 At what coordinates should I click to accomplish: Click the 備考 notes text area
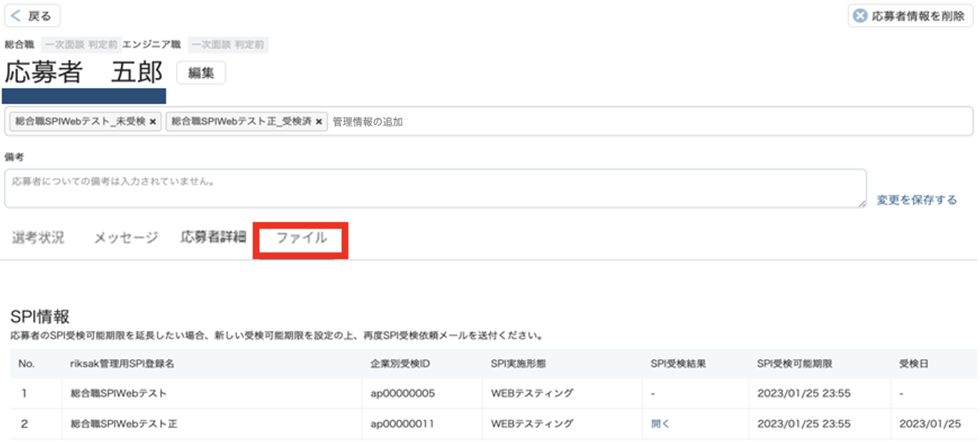click(435, 189)
